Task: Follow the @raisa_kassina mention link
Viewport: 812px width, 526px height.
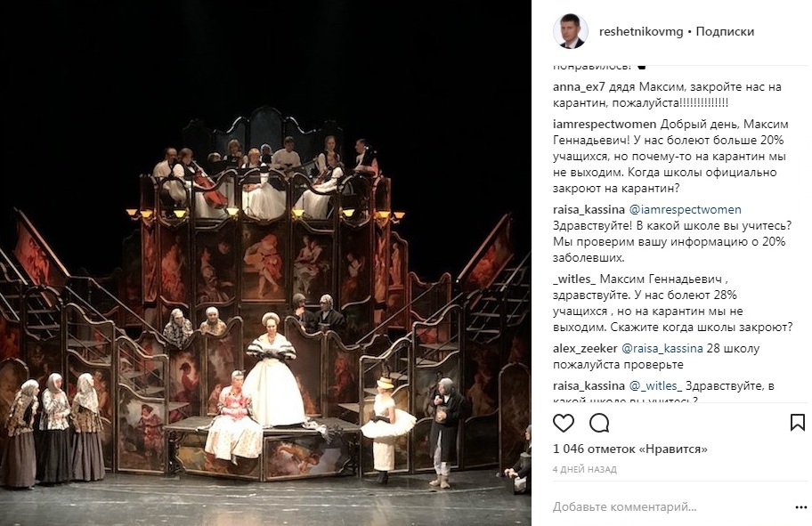Action: click(x=662, y=348)
